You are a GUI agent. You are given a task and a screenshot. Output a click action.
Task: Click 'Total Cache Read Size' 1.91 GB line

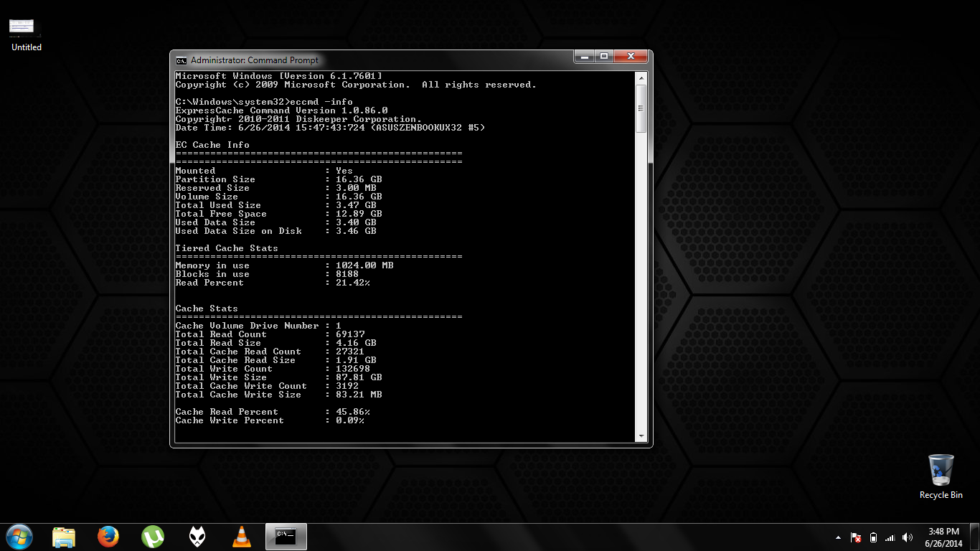click(275, 360)
